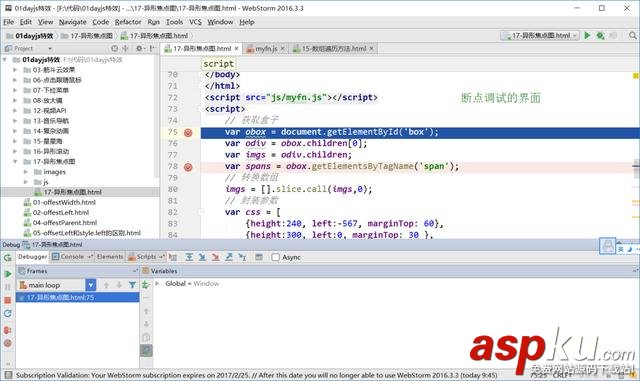The width and height of the screenshot is (640, 381).
Task: Close the myfn.js tab
Action: click(282, 49)
